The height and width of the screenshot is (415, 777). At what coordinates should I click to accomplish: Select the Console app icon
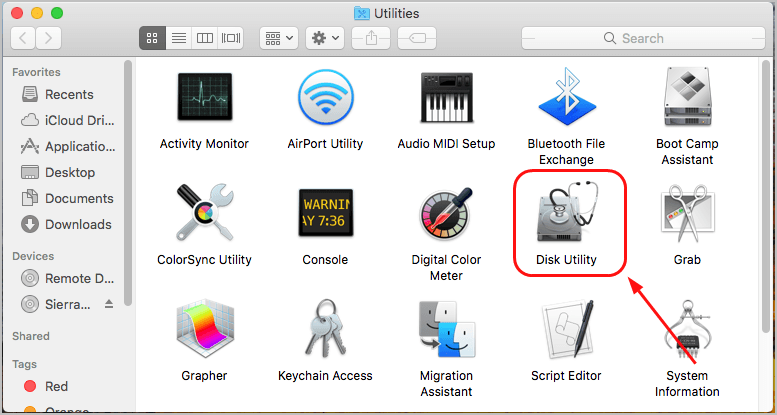tap(326, 213)
